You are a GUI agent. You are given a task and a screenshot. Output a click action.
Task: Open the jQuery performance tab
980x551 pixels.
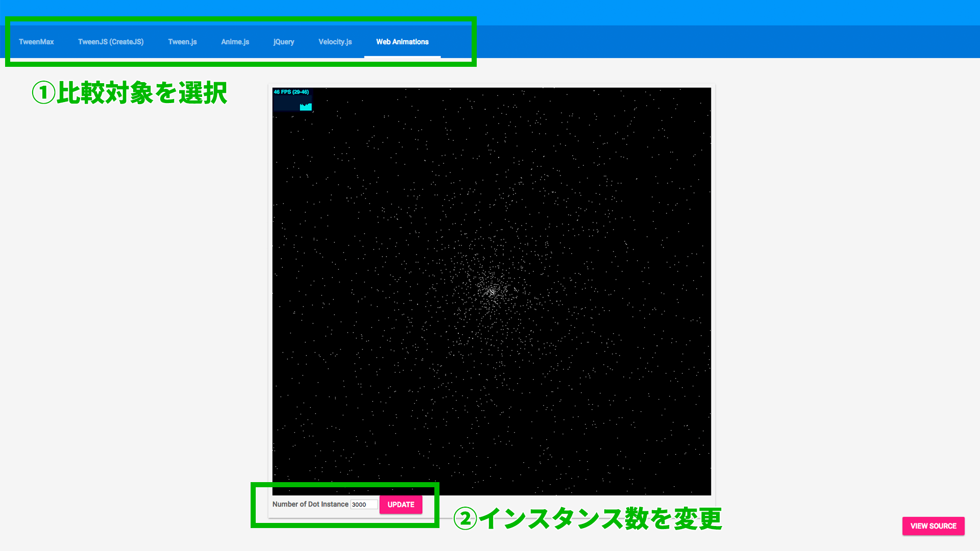tap(284, 42)
